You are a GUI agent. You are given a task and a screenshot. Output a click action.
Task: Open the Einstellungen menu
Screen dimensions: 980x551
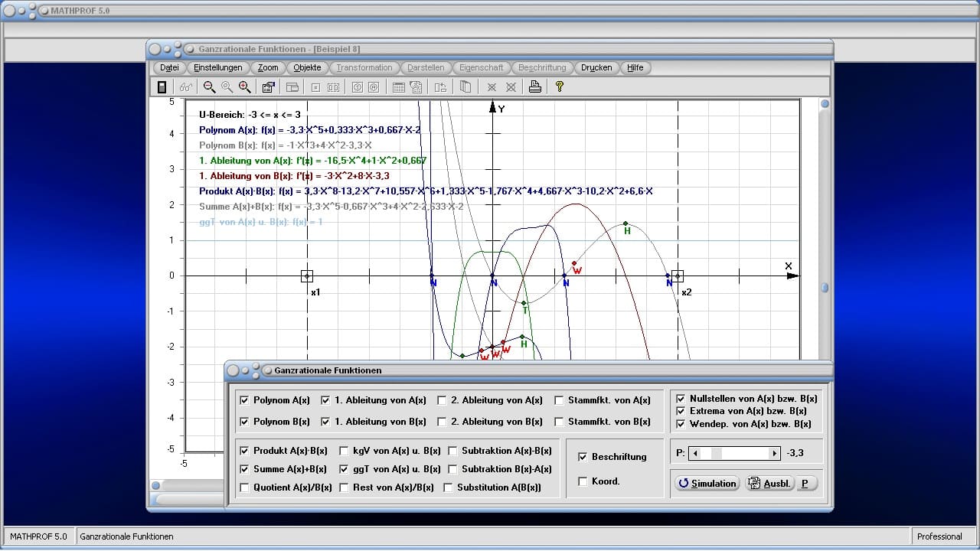tap(218, 67)
